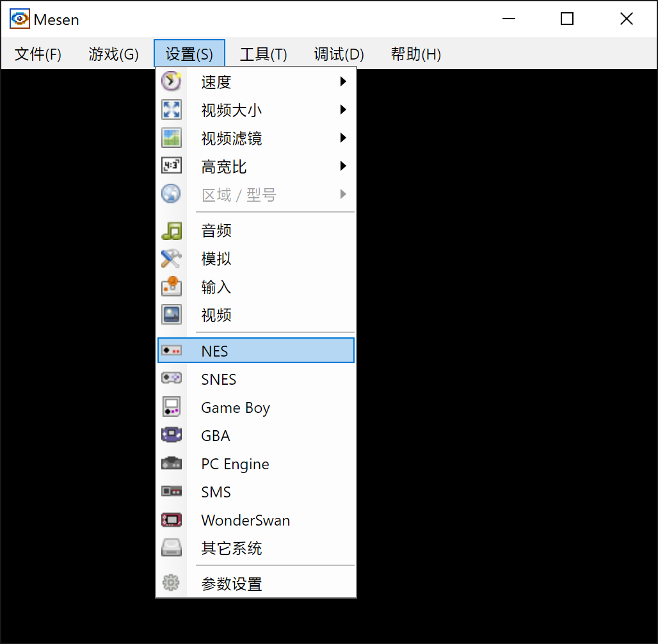This screenshot has height=644, width=658.
Task: Expand the 速度 submenu arrow
Action: pyautogui.click(x=343, y=81)
